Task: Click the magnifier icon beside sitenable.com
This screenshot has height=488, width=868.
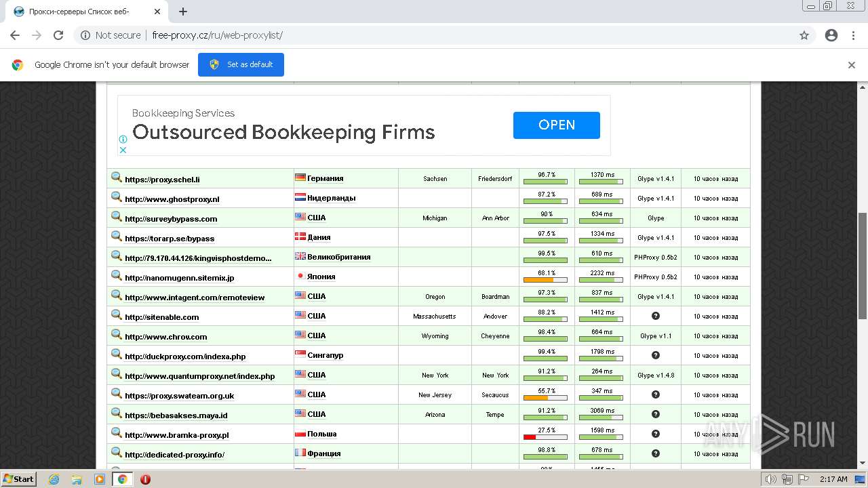Action: pyautogui.click(x=117, y=315)
